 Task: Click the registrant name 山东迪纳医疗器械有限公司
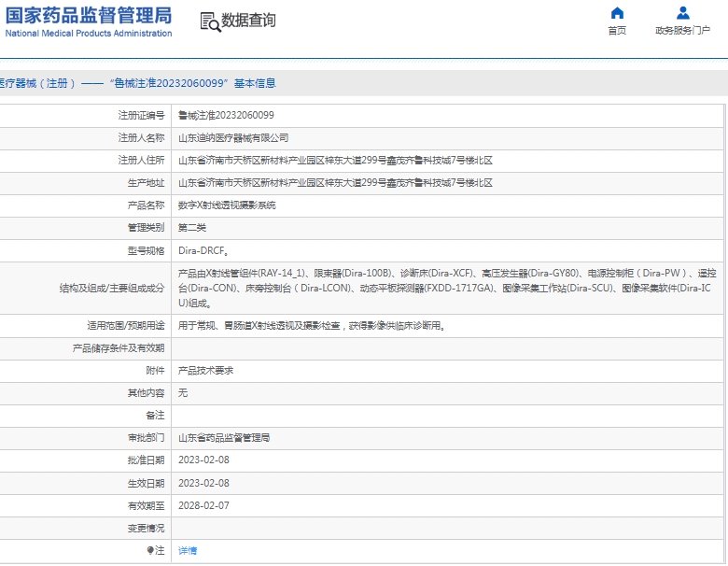tap(233, 138)
